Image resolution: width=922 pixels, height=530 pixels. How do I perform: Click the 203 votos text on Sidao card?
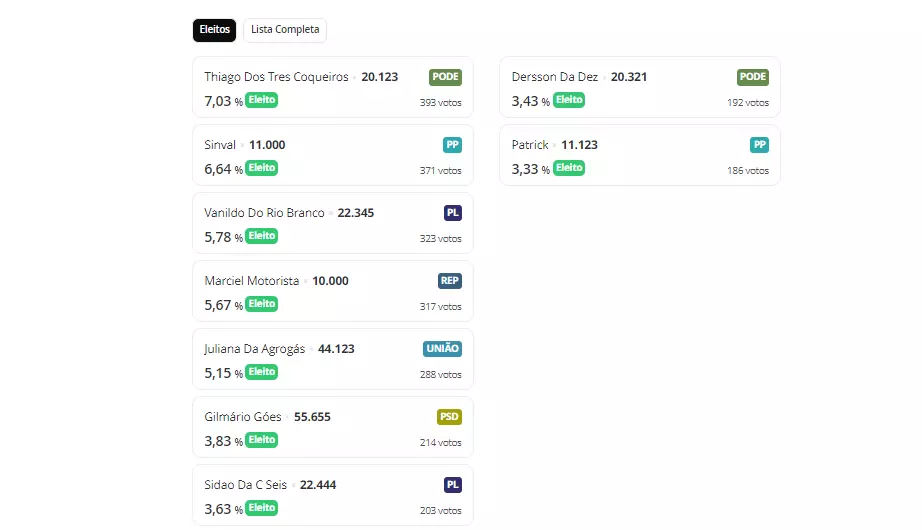(x=440, y=511)
